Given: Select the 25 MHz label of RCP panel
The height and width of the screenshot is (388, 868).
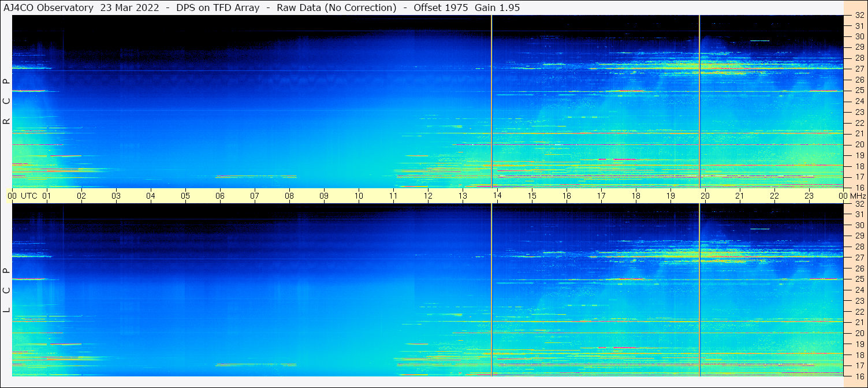Looking at the screenshot, I should (x=859, y=91).
